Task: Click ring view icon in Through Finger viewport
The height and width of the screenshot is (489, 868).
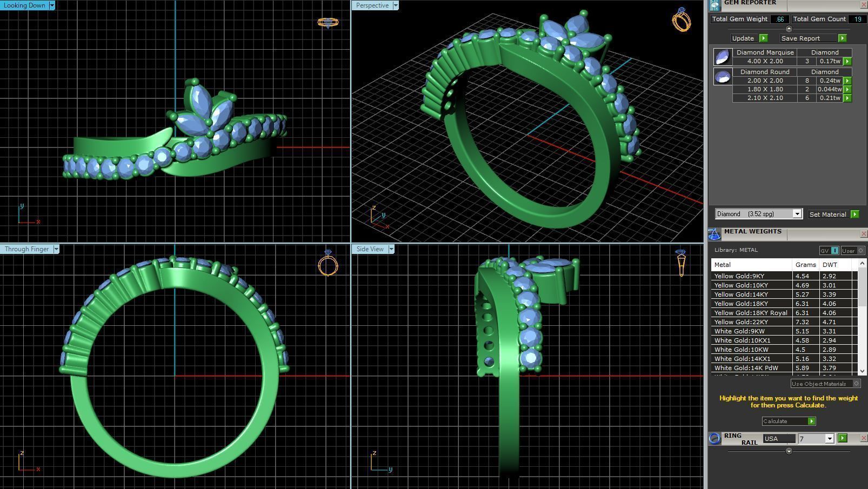Action: click(328, 263)
